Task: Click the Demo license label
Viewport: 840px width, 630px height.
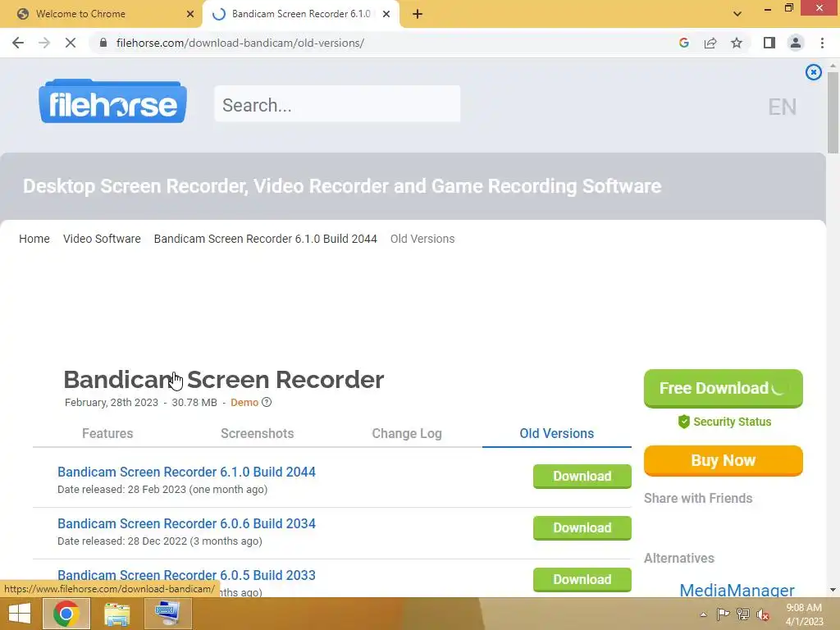Action: (244, 402)
